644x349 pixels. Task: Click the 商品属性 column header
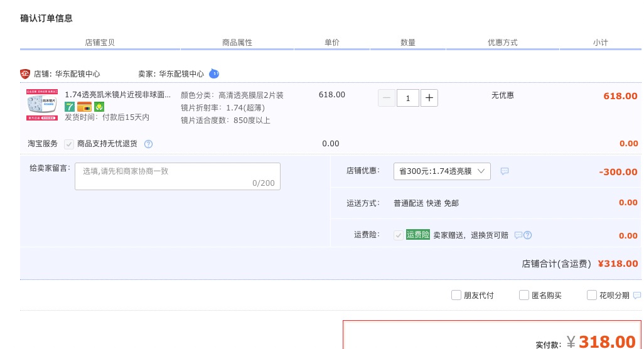point(237,43)
